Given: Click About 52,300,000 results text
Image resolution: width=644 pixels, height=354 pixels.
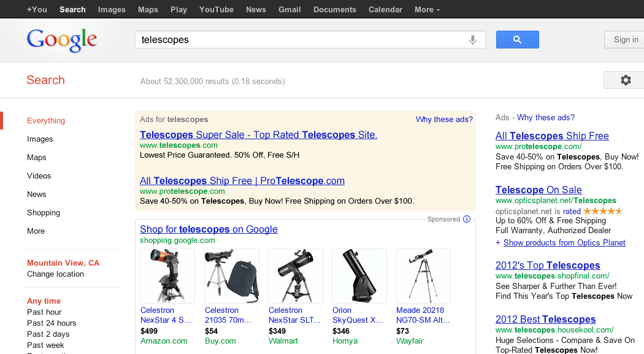Looking at the screenshot, I should point(213,82).
